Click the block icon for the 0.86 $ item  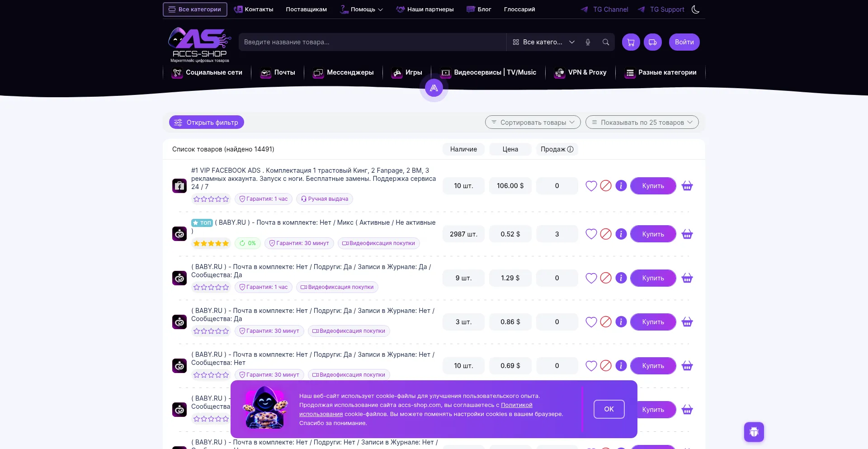(606, 322)
